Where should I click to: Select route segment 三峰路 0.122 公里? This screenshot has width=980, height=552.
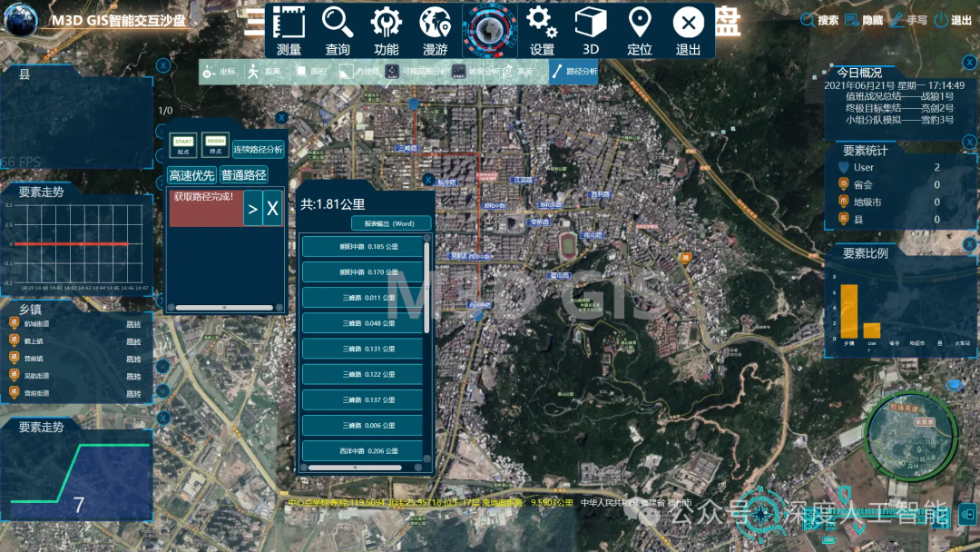coord(362,374)
